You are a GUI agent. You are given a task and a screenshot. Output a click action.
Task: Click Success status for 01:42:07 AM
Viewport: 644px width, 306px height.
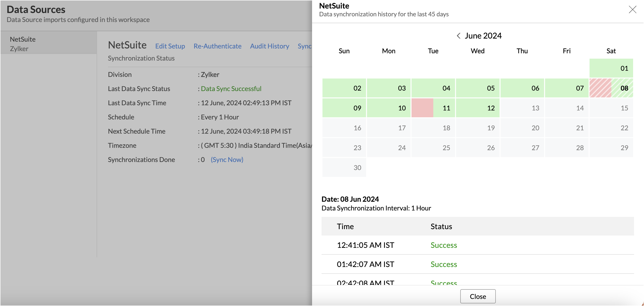(444, 264)
